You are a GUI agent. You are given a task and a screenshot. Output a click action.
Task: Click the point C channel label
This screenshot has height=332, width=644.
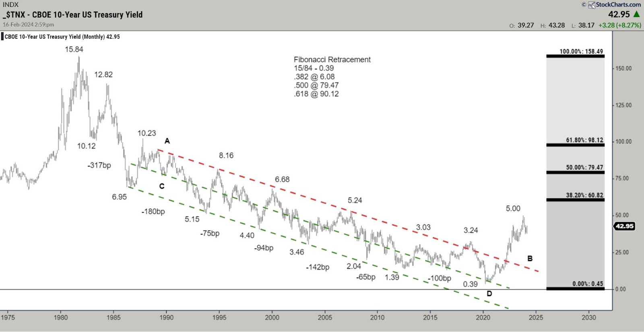tap(162, 186)
